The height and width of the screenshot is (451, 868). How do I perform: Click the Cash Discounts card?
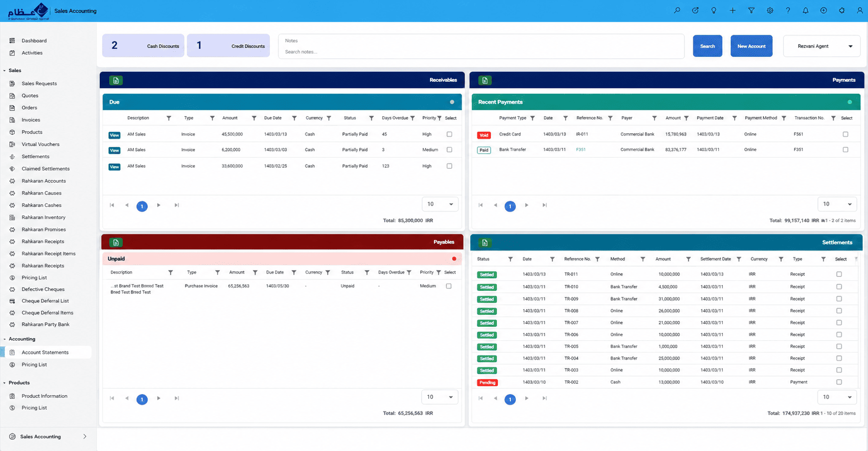tap(143, 45)
